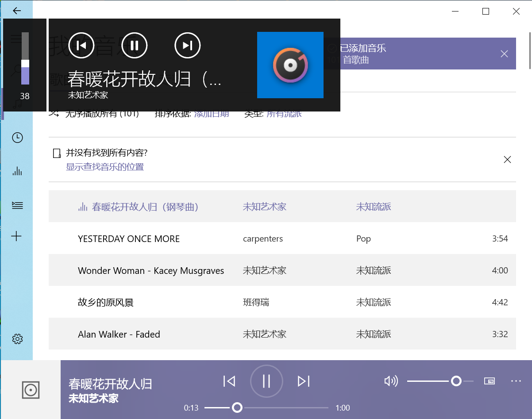Open the Recent plays clock icon
The image size is (532, 419).
pos(17,138)
